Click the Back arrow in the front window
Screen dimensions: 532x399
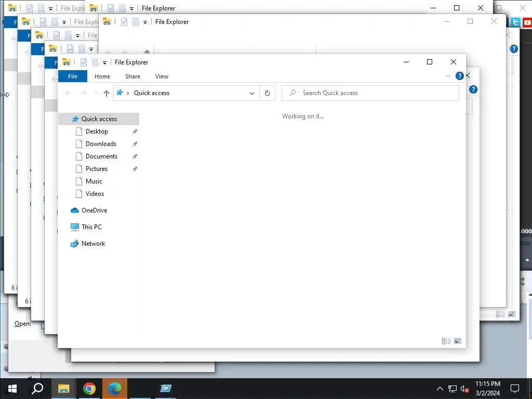68,93
